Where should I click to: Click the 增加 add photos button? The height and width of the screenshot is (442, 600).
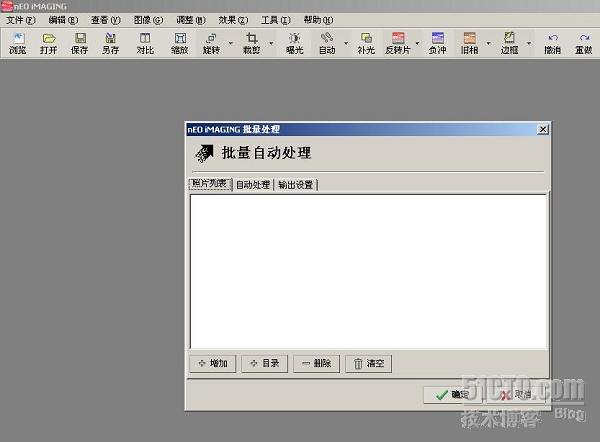click(x=213, y=363)
